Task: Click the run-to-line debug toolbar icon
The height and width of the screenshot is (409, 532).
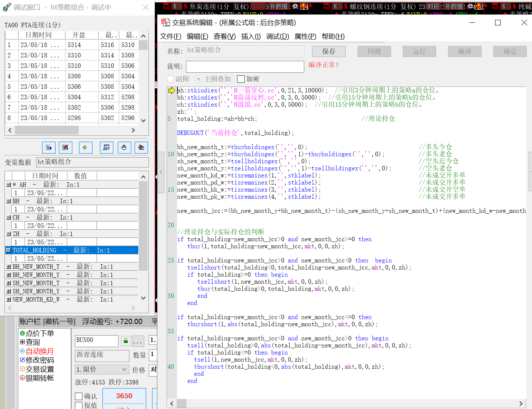Action: click(49, 148)
